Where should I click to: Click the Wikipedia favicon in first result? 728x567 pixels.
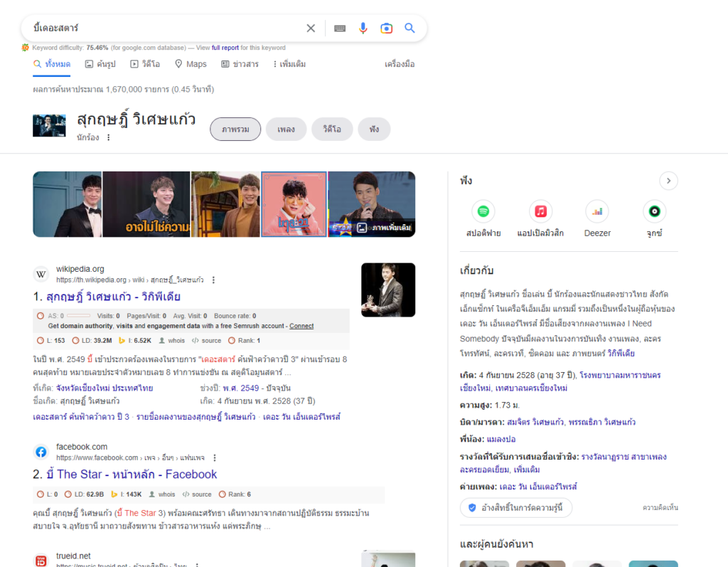click(x=41, y=274)
